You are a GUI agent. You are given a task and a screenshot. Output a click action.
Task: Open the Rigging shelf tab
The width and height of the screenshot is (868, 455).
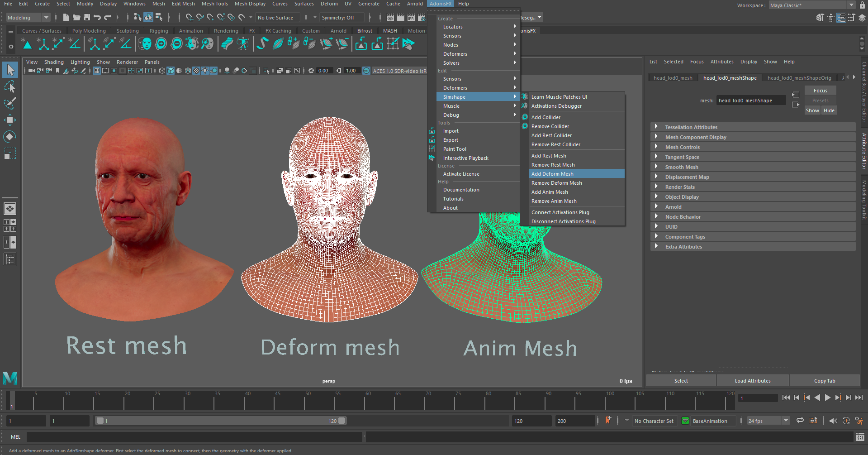click(159, 31)
